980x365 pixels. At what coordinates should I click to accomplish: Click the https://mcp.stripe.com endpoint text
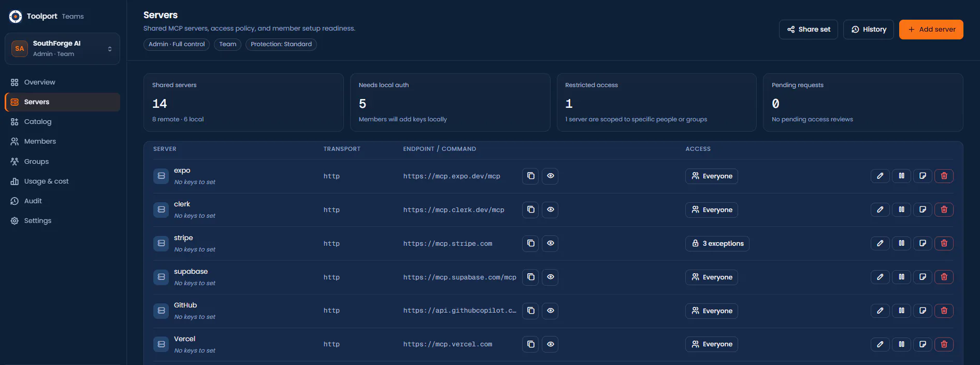coord(448,244)
